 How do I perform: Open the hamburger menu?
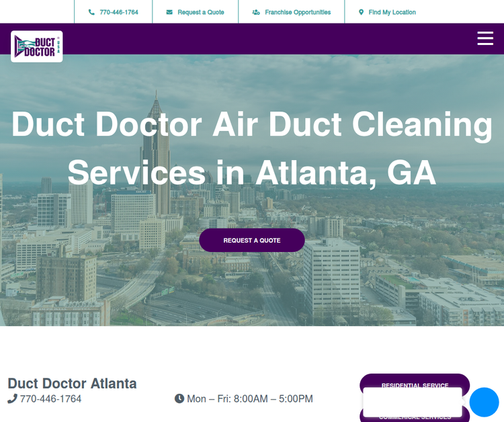[x=485, y=38]
